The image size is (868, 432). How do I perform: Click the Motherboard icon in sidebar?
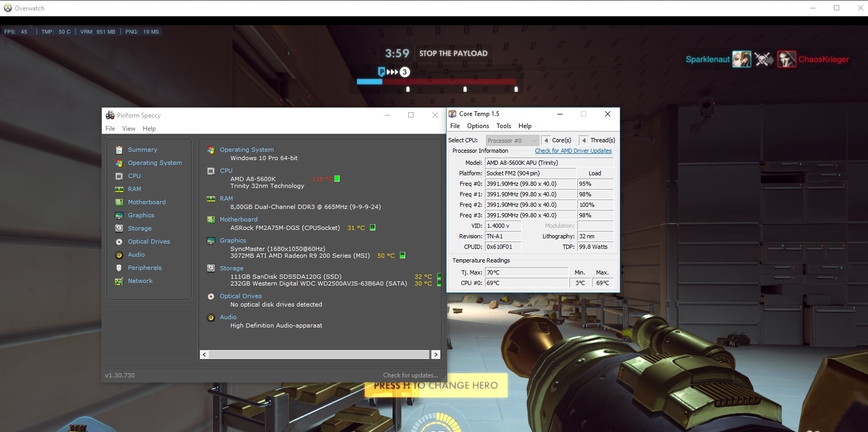pos(119,202)
